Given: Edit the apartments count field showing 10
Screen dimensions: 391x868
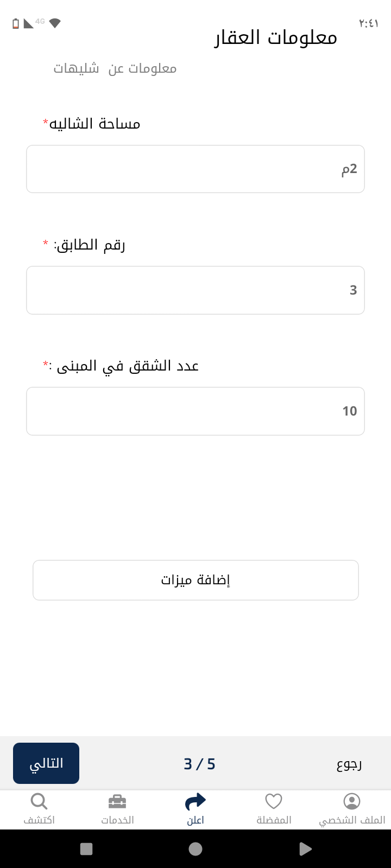Looking at the screenshot, I should pyautogui.click(x=195, y=411).
